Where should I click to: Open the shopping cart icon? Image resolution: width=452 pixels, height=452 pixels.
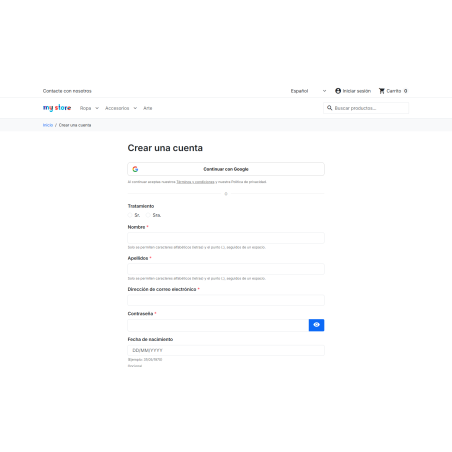(x=382, y=91)
